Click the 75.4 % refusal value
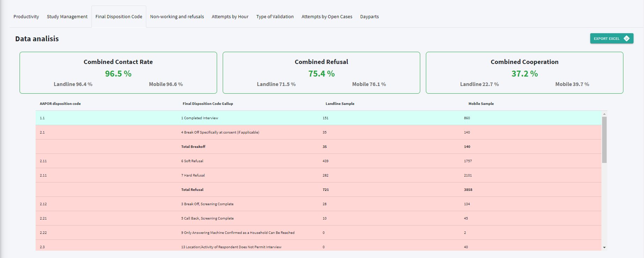 click(321, 74)
